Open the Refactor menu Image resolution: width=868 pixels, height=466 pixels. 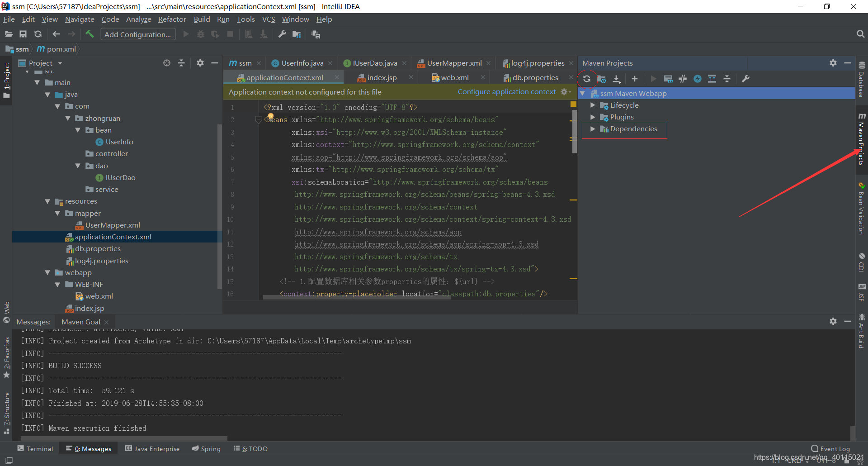tap(172, 19)
